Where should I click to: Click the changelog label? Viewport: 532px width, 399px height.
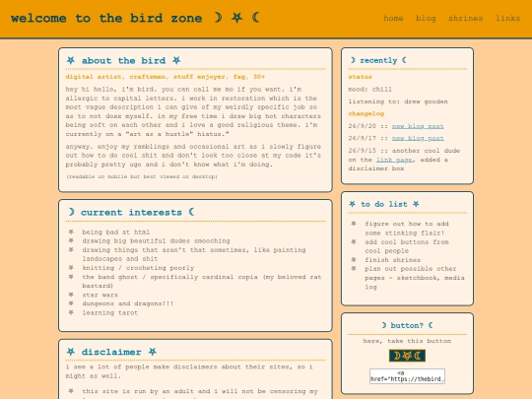[366, 113]
